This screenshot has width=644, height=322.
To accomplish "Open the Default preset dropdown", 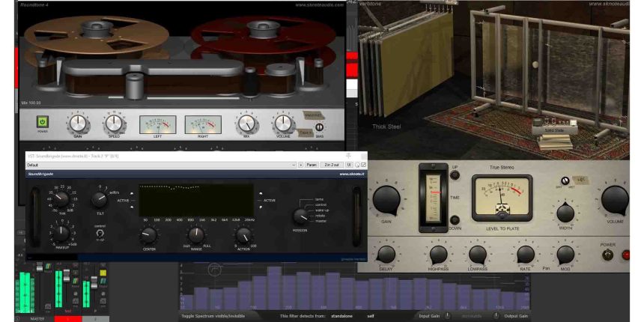I will tap(160, 164).
